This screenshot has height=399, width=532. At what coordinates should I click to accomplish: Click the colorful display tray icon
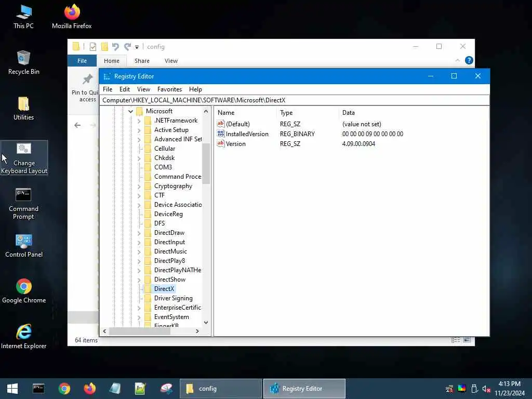click(462, 389)
